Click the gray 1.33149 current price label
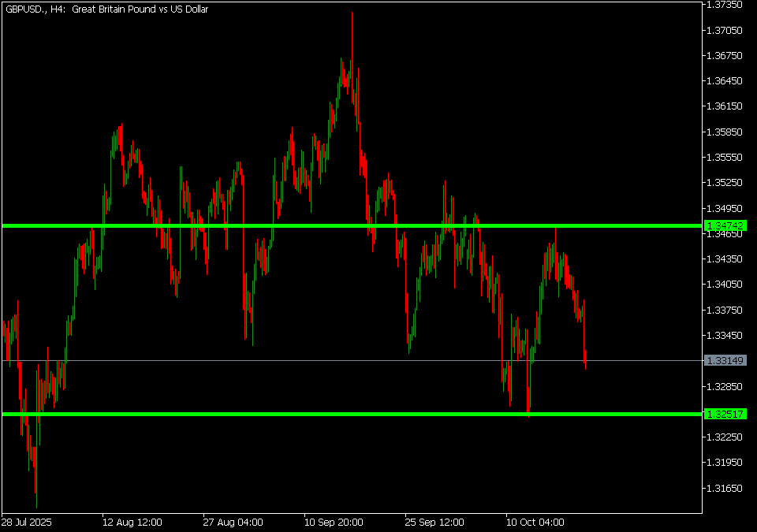The height and width of the screenshot is (532, 757). 725,361
